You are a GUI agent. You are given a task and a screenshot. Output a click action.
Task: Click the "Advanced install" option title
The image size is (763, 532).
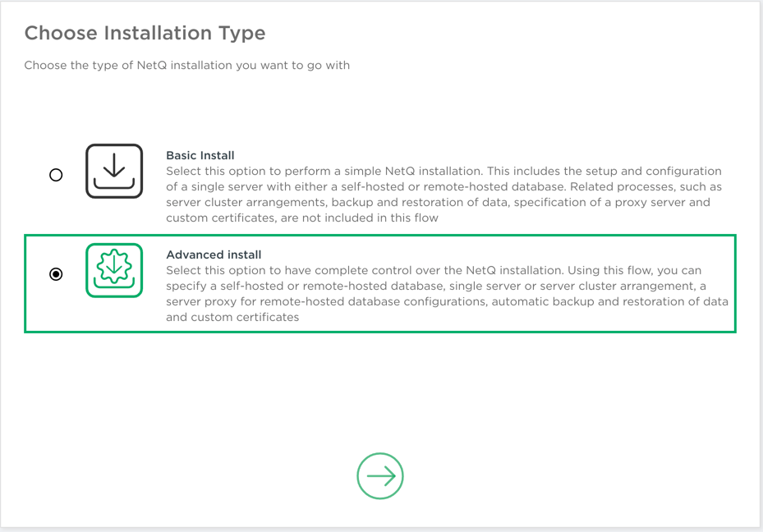pyautogui.click(x=214, y=255)
